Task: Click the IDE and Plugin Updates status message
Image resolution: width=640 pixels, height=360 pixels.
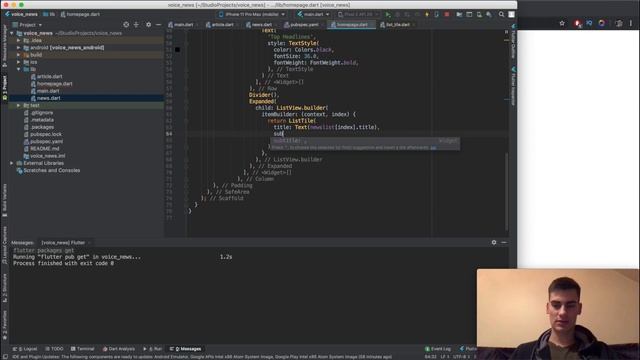Action: [x=202, y=357]
